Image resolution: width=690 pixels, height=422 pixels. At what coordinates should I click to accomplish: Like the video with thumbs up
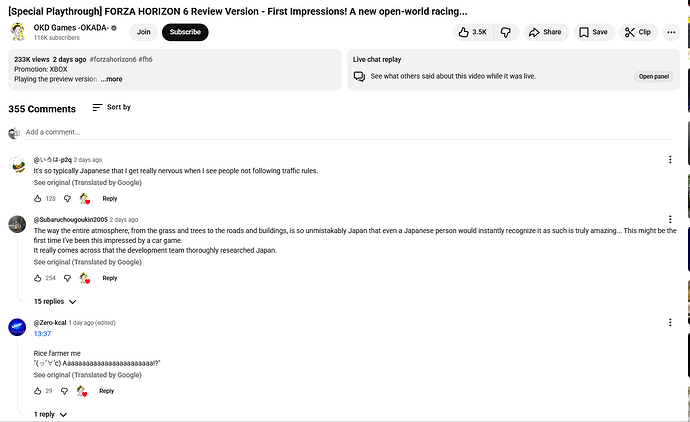[x=472, y=32]
